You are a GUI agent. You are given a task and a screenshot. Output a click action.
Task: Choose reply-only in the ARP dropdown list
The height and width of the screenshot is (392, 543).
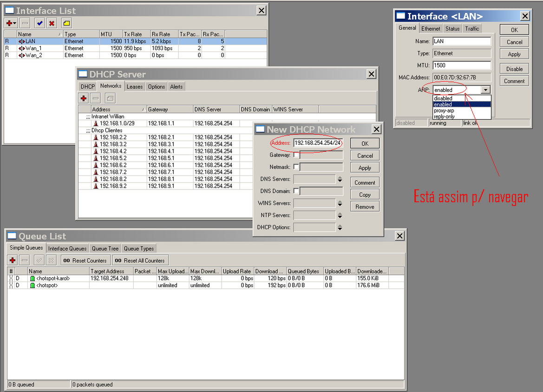click(x=462, y=117)
